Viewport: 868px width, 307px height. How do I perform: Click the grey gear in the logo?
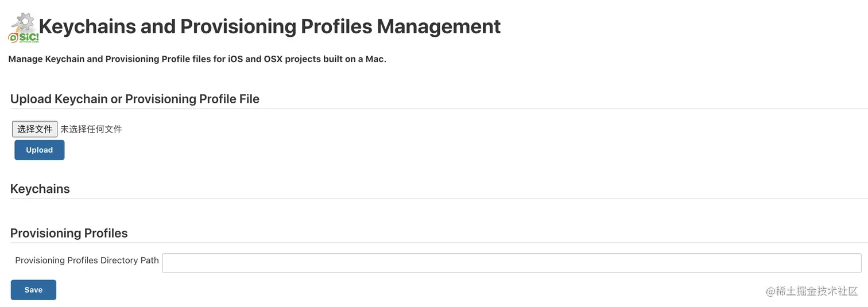point(25,22)
